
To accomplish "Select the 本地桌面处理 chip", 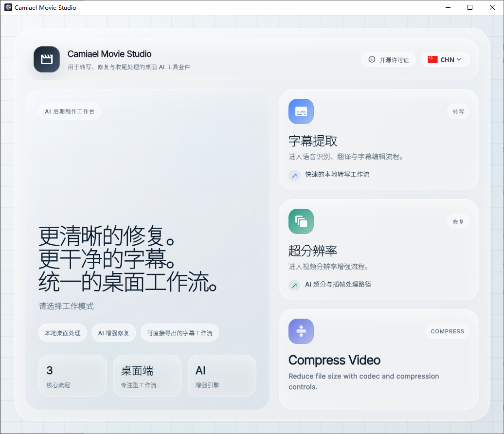I will point(63,333).
